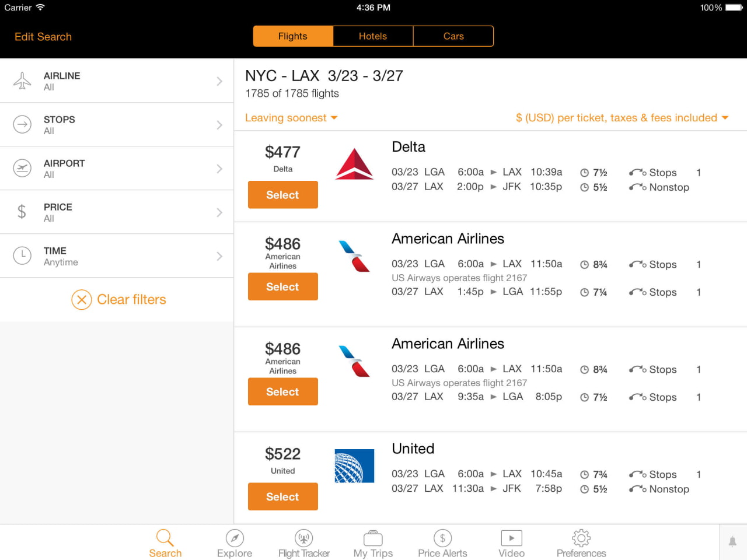View Price Alerts
The image size is (747, 560).
point(442,542)
